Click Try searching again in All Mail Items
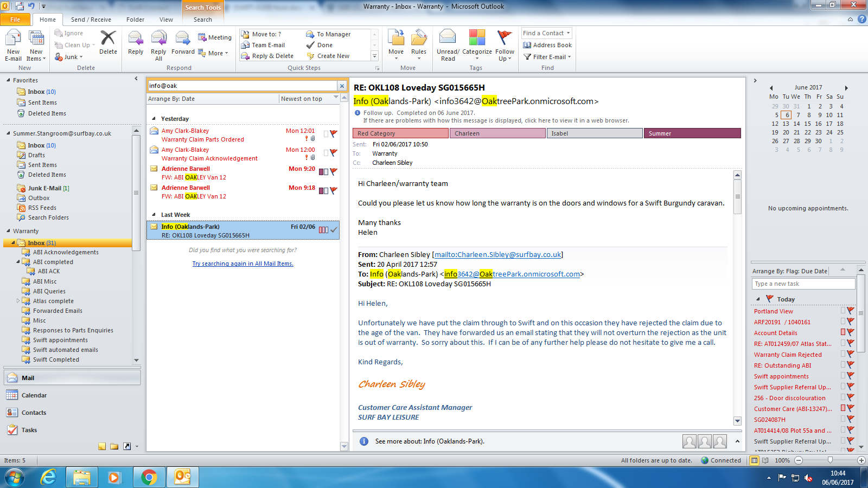Image resolution: width=868 pixels, height=488 pixels. point(242,264)
